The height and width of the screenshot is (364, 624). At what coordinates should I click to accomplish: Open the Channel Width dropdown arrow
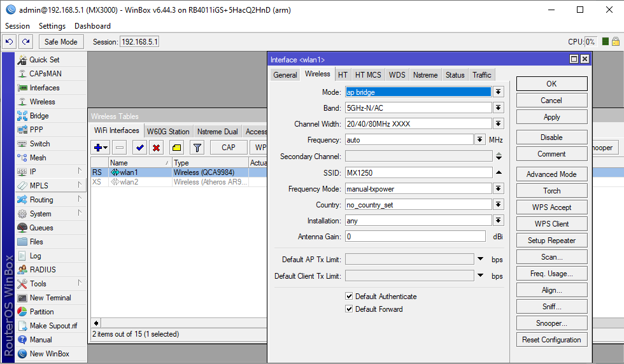pos(498,123)
